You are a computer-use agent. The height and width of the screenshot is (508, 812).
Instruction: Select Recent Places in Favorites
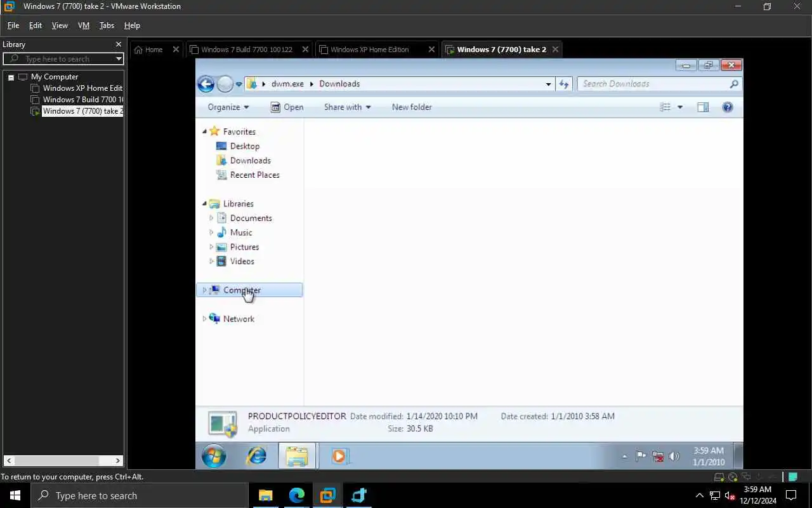pos(254,175)
